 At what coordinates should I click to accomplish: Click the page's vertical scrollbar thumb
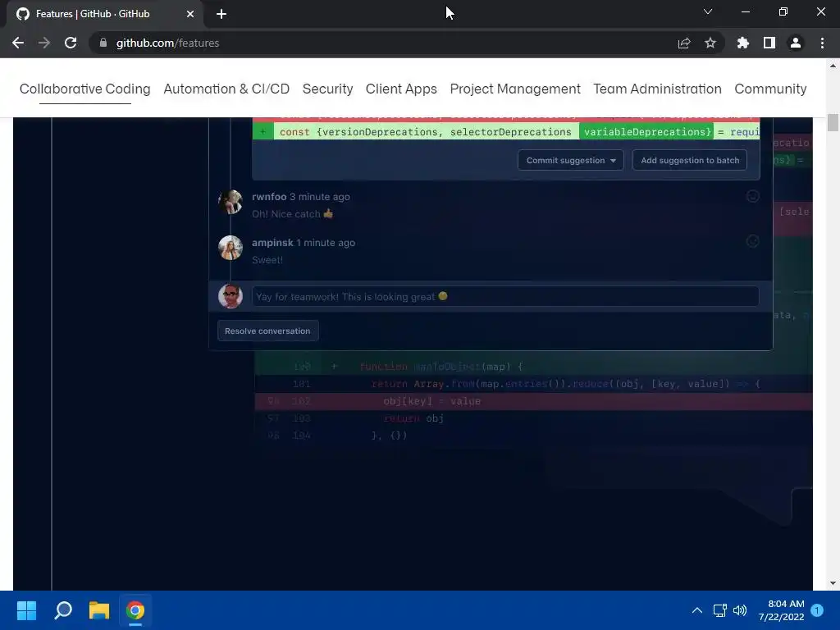coord(833,122)
